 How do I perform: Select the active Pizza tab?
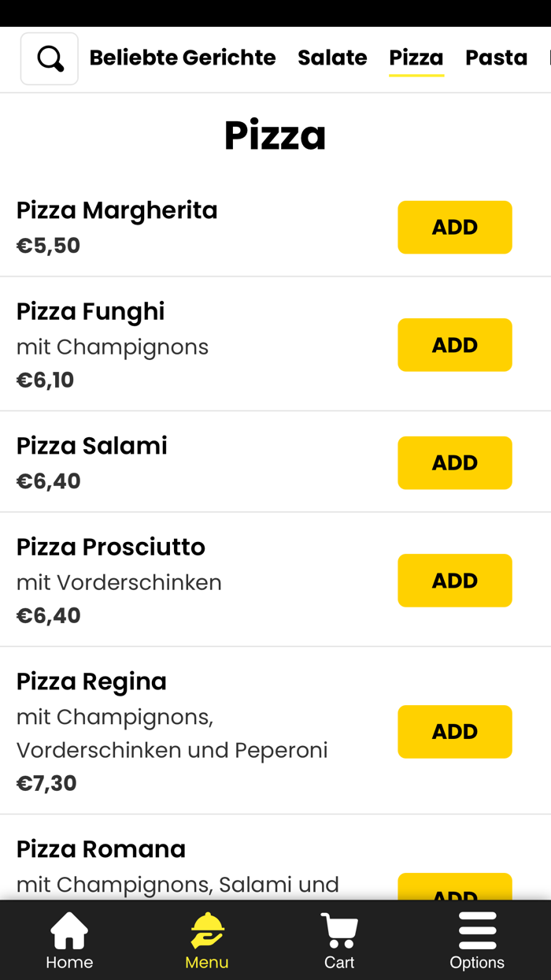[416, 58]
